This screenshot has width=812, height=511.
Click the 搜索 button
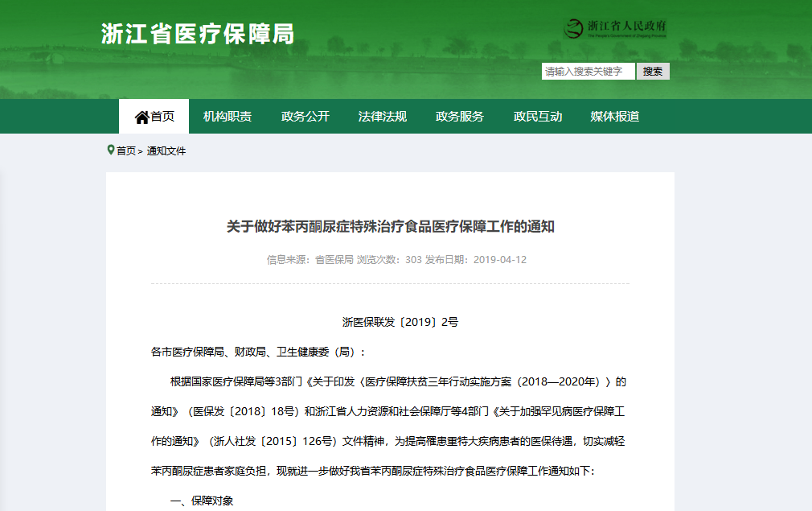(x=653, y=72)
